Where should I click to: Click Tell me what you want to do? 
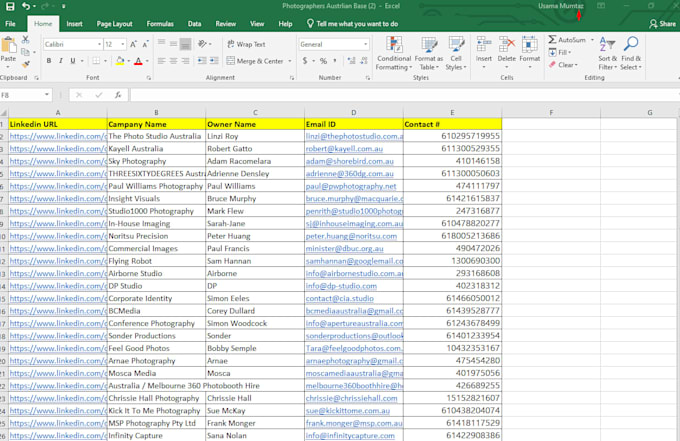352,24
